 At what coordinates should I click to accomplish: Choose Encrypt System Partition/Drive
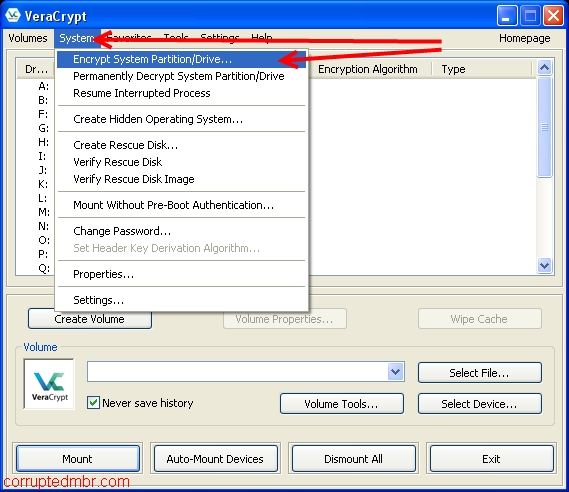point(181,59)
